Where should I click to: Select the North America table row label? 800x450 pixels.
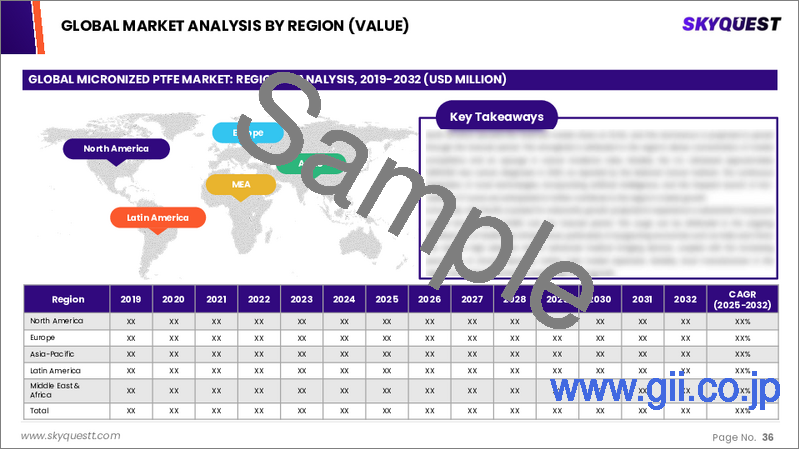57,321
